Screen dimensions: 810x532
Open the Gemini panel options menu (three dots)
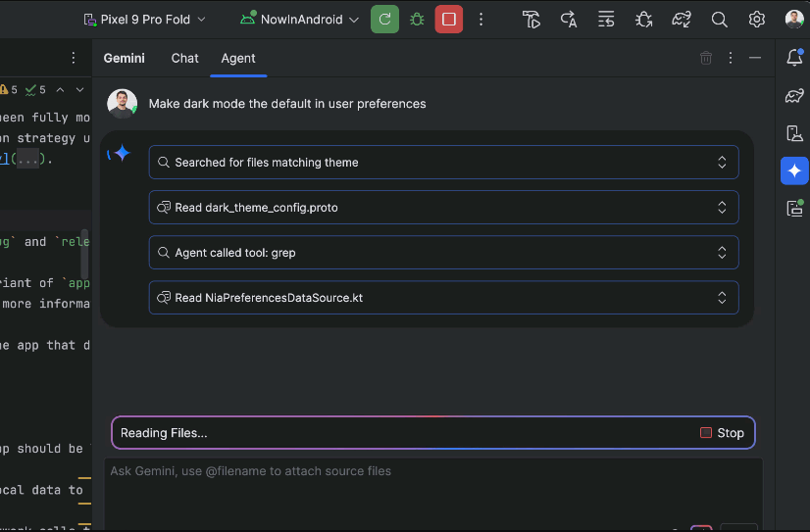731,58
